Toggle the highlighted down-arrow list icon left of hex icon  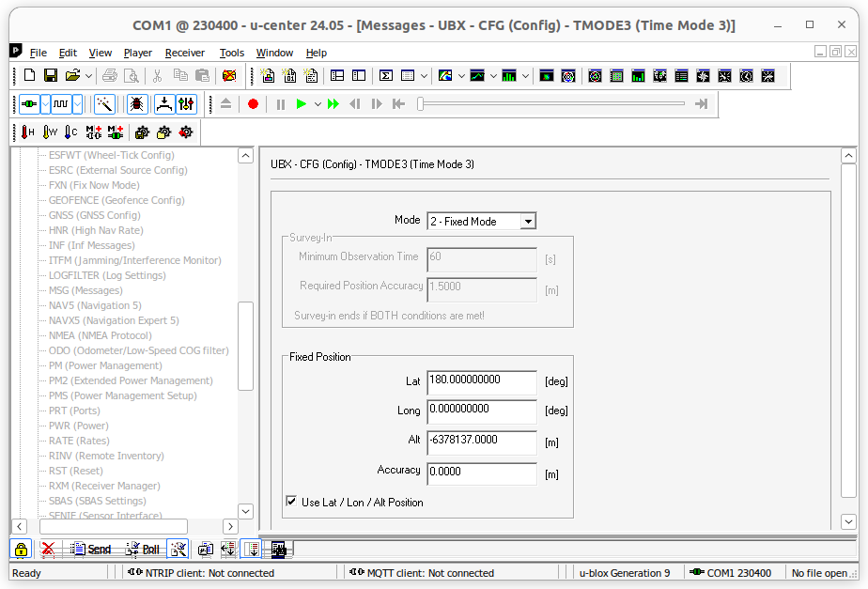click(x=253, y=549)
